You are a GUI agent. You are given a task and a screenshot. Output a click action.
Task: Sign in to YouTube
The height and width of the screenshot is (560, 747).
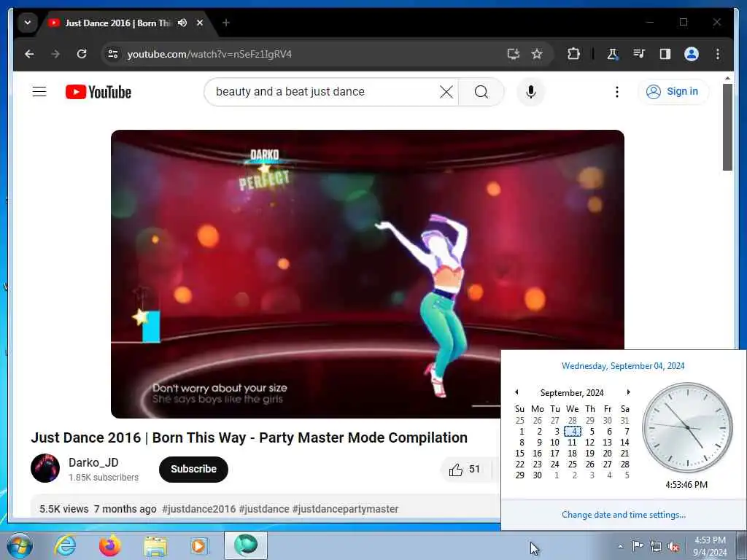(673, 91)
